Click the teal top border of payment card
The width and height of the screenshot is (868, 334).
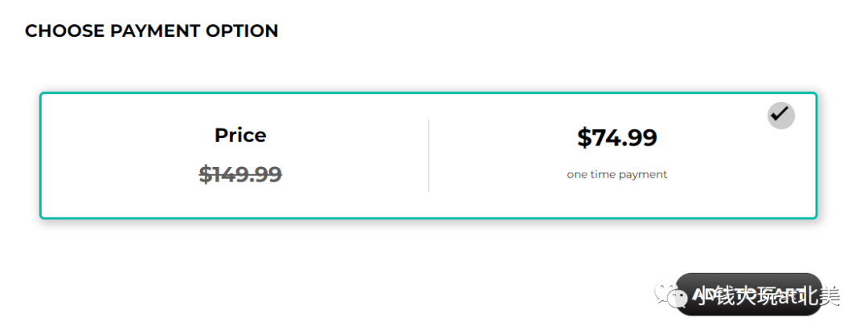tap(428, 93)
